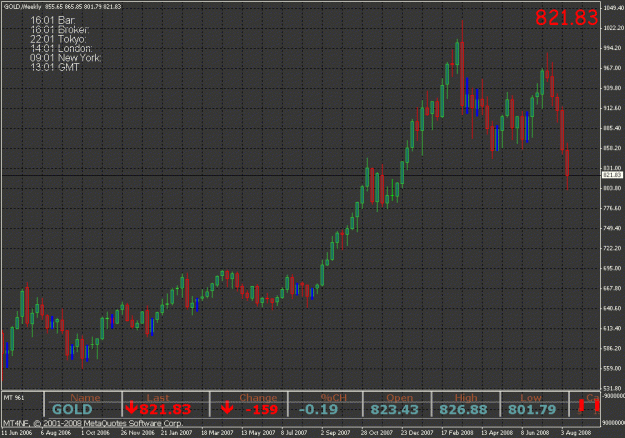This screenshot has height=438, width=625.
Task: Click the 'Open' column header
Action: pos(400,398)
